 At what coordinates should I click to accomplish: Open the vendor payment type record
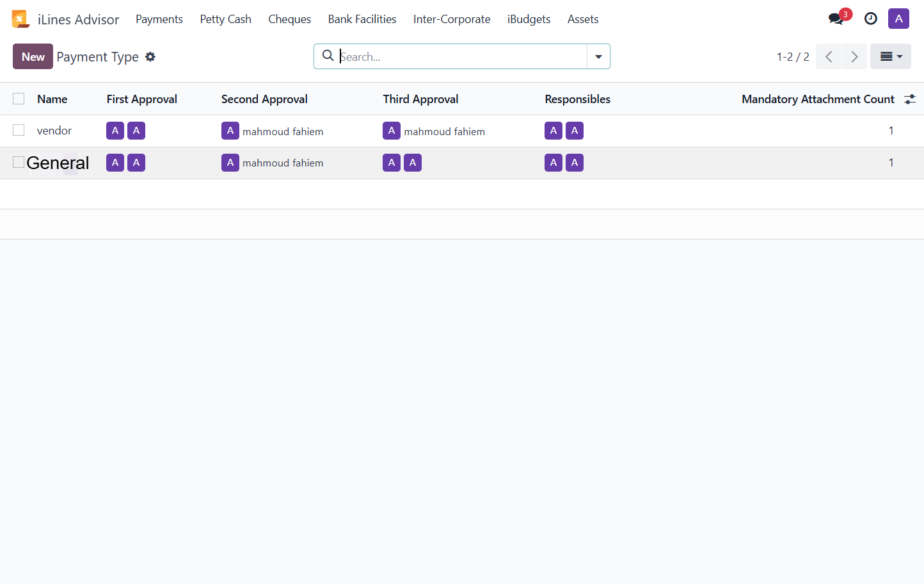(54, 131)
